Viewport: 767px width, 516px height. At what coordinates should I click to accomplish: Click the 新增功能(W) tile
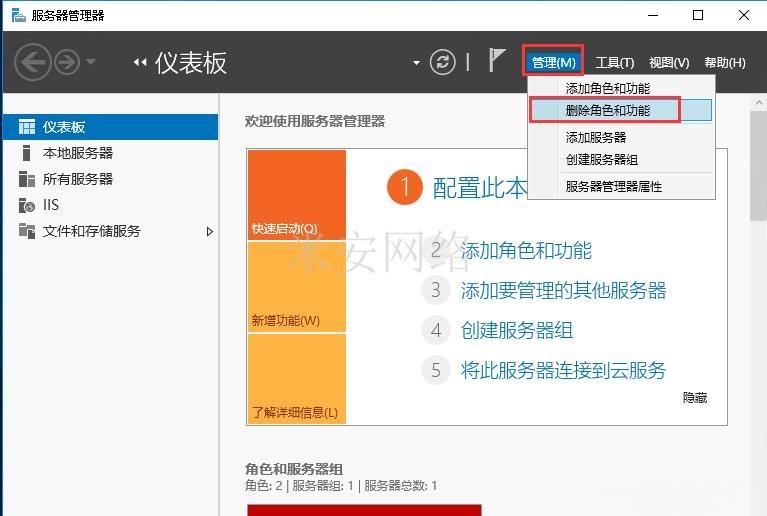(x=297, y=287)
